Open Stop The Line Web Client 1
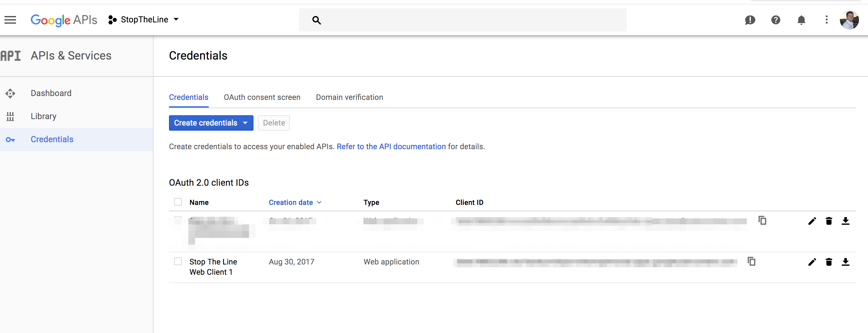This screenshot has width=868, height=333. [213, 267]
